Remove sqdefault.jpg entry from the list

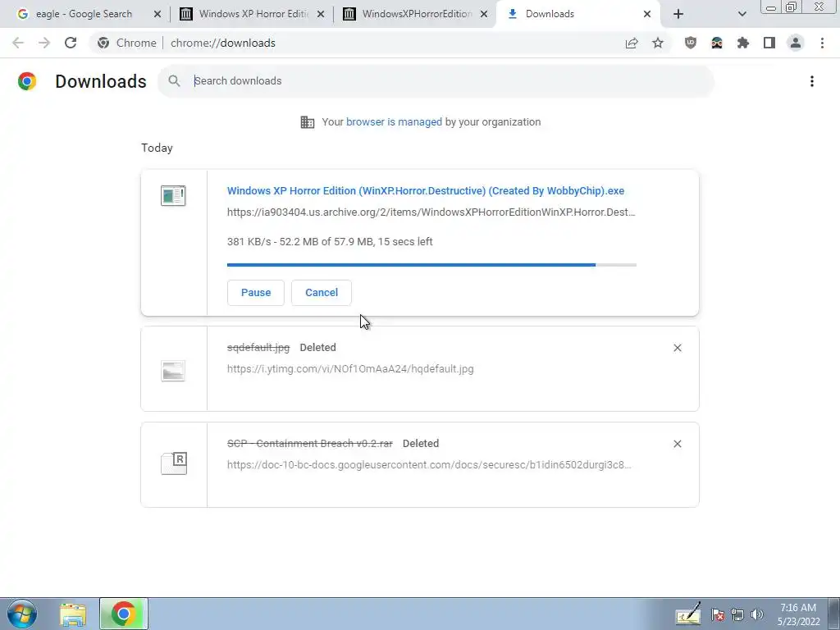click(677, 348)
